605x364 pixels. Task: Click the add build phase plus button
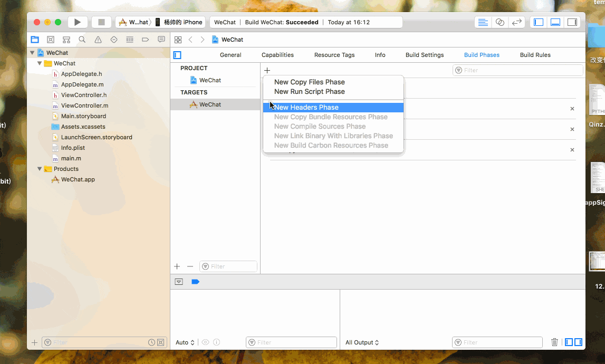[267, 70]
